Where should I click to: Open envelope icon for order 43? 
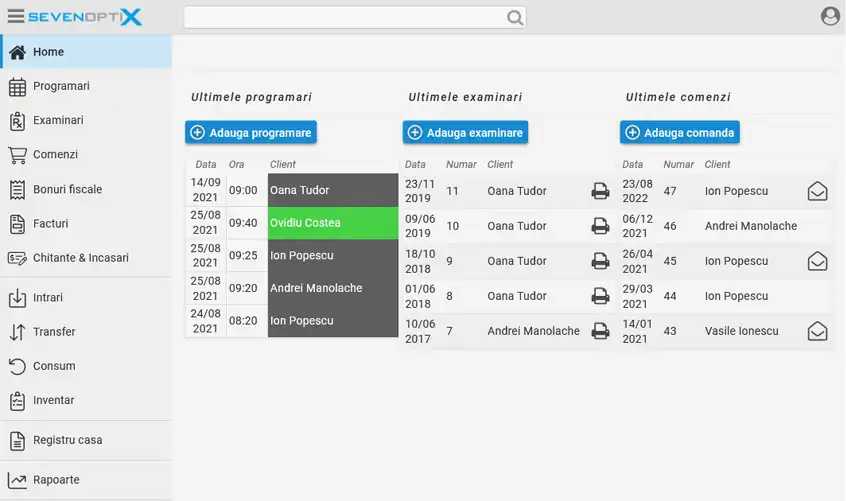pyautogui.click(x=817, y=331)
